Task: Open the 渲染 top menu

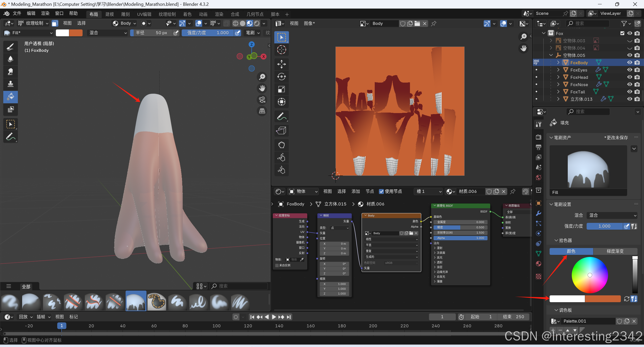Action: (x=45, y=13)
